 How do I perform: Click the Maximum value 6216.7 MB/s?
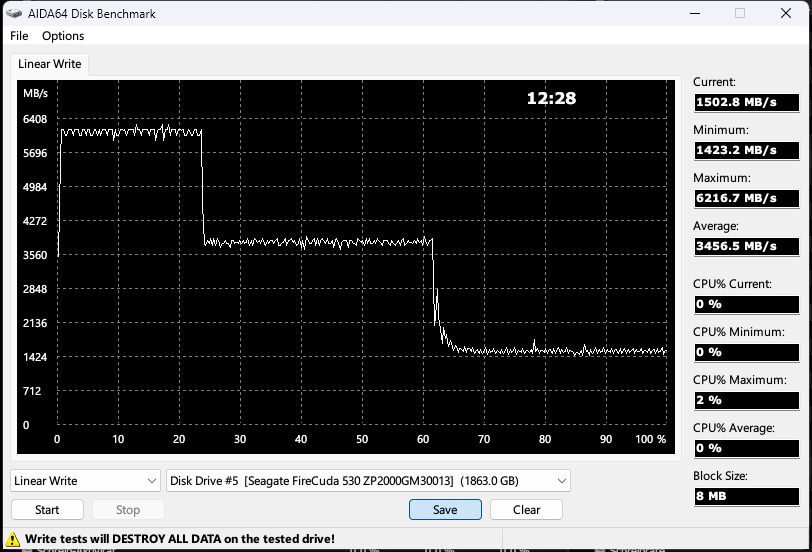tap(747, 198)
